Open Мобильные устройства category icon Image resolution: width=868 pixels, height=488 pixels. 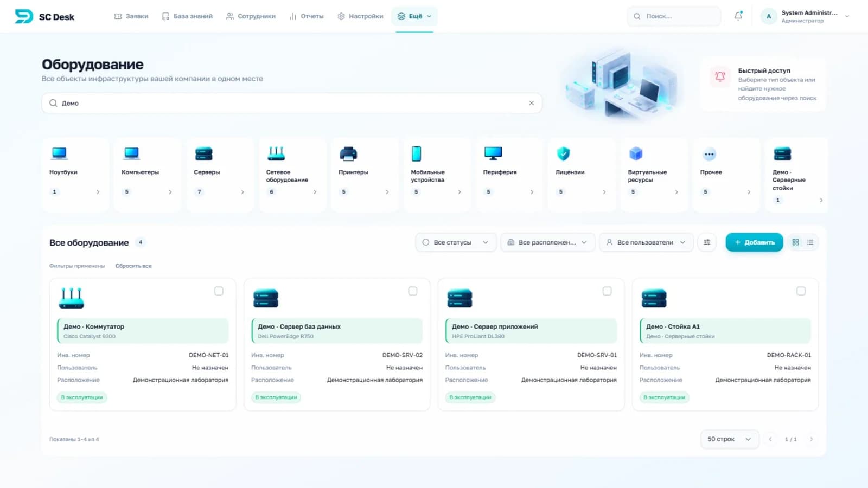coord(416,154)
